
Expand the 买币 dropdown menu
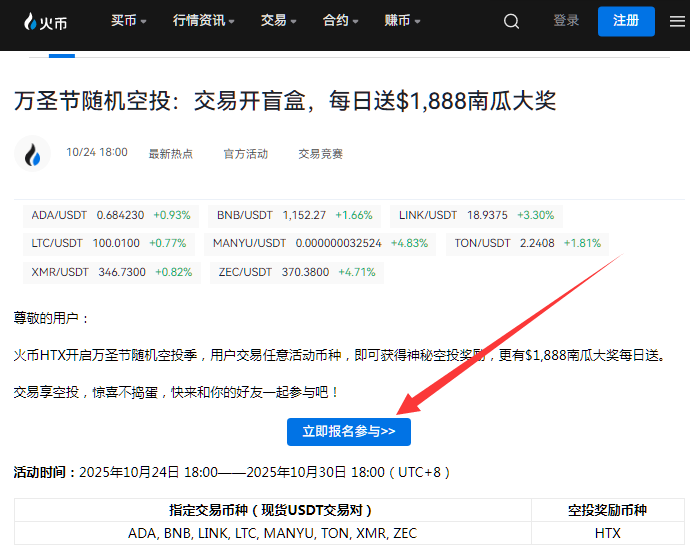point(128,21)
